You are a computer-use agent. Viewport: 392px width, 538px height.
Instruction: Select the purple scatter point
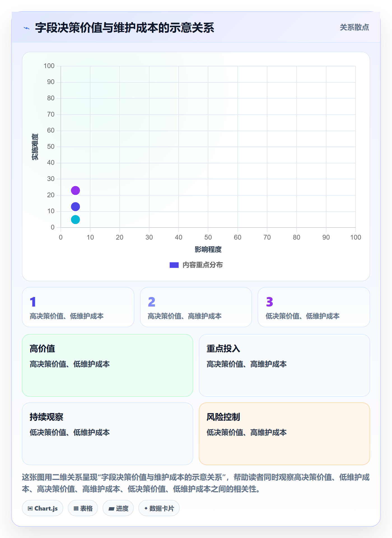click(75, 191)
